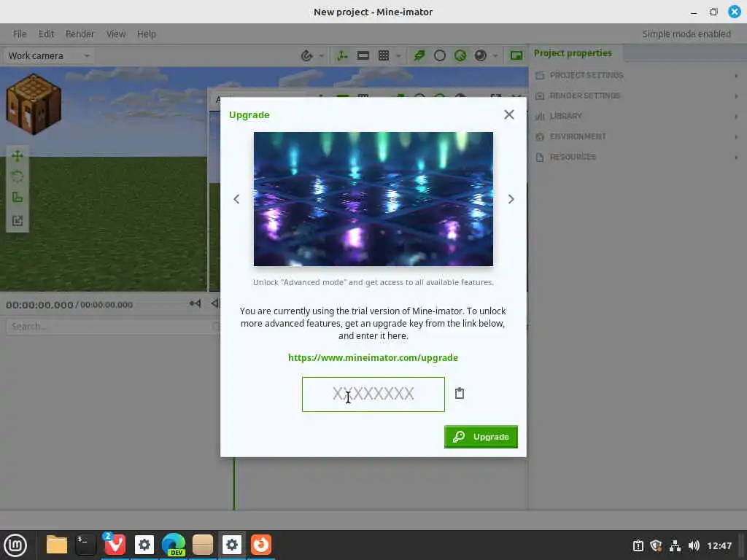Viewport: 747px width, 560px height.
Task: Click the Environment globe icon
Action: (540, 136)
